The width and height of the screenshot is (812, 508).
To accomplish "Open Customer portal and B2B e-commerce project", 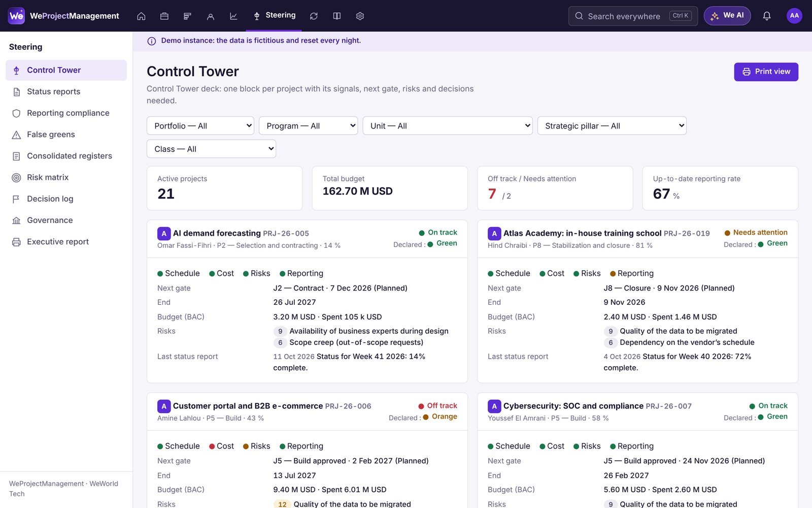I will [x=248, y=406].
